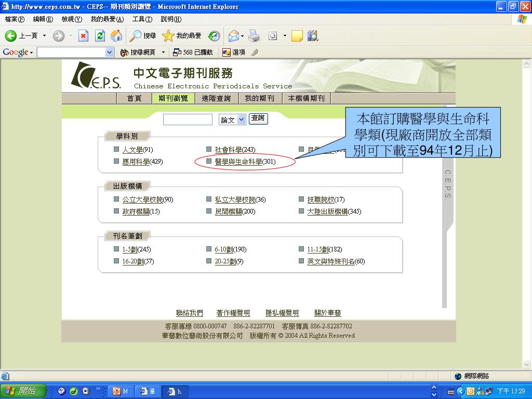Click the Windows Start button
Image resolution: width=532 pixels, height=399 pixels.
(22, 391)
